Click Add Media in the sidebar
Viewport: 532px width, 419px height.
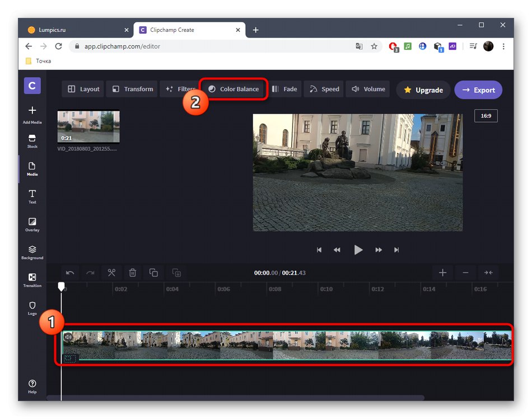32,114
